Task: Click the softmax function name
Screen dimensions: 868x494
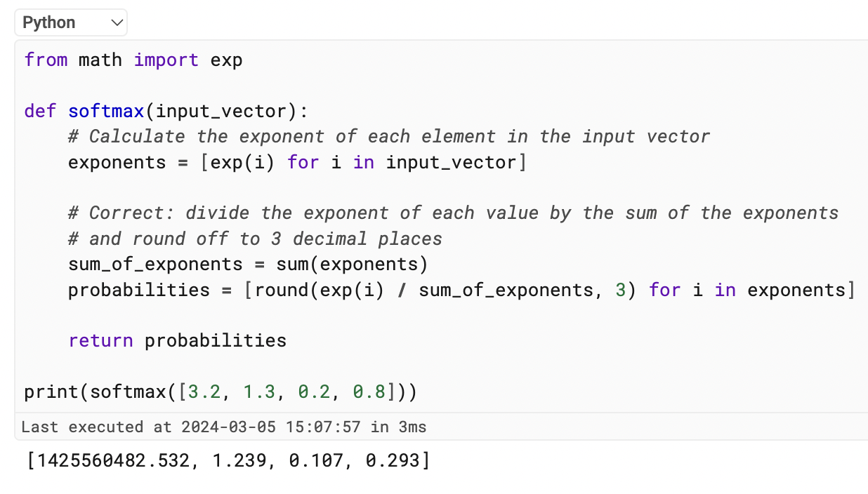Action: [105, 111]
